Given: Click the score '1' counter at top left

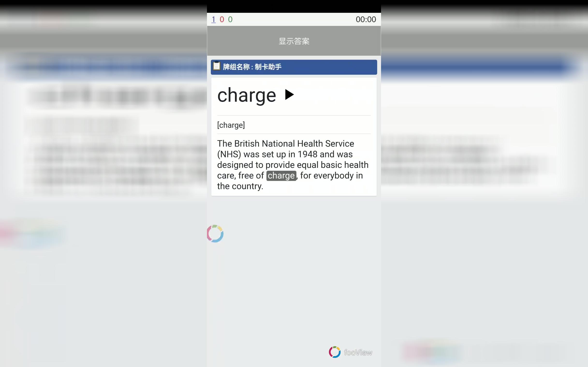Looking at the screenshot, I should point(214,19).
